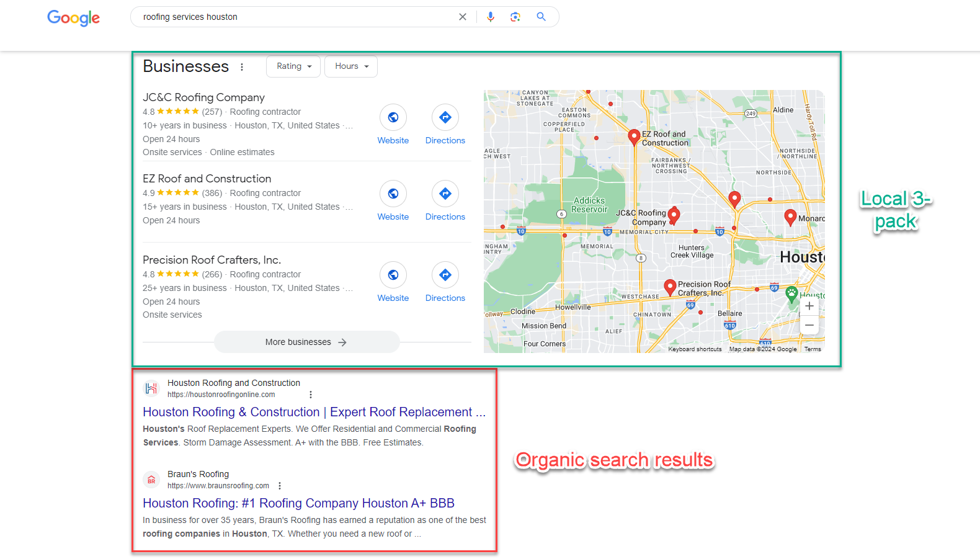The image size is (980, 559).
Task: Click the (257) review count for JC&C
Action: (212, 112)
